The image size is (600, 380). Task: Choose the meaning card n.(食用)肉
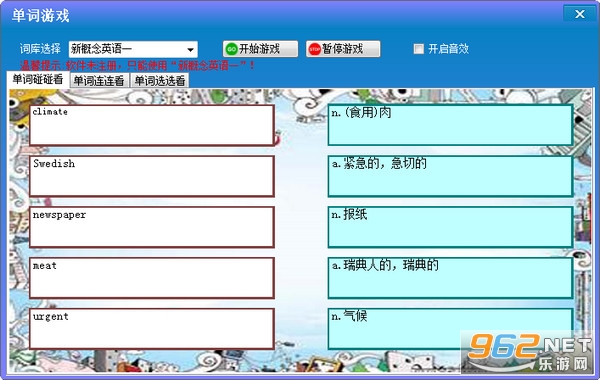pyautogui.click(x=450, y=125)
